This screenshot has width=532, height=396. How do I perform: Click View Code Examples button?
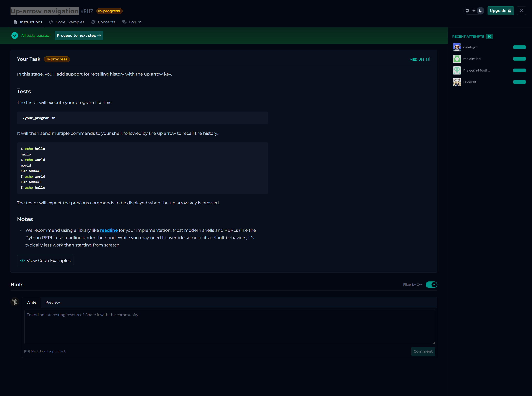tap(45, 261)
